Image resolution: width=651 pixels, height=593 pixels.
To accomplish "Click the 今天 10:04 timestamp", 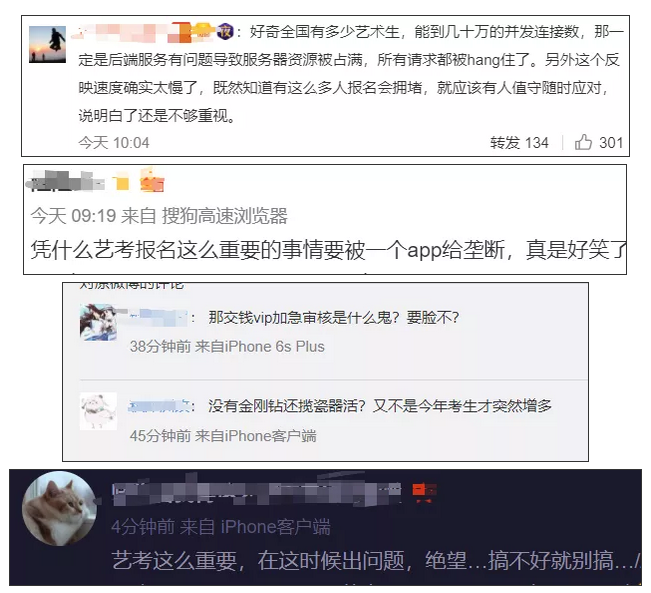I will pyautogui.click(x=114, y=142).
